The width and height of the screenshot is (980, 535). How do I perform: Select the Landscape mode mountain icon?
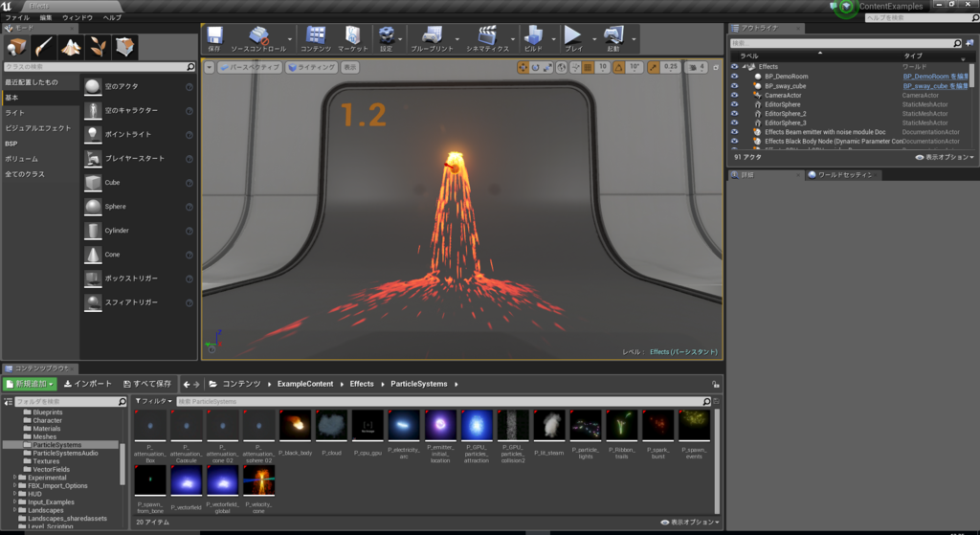(x=71, y=47)
